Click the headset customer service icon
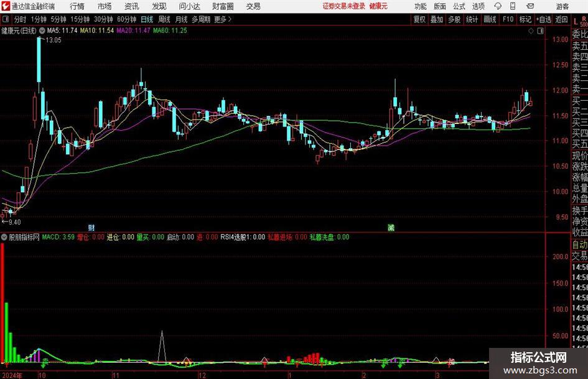Image resolution: width=588 pixels, height=379 pixels. click(498, 6)
